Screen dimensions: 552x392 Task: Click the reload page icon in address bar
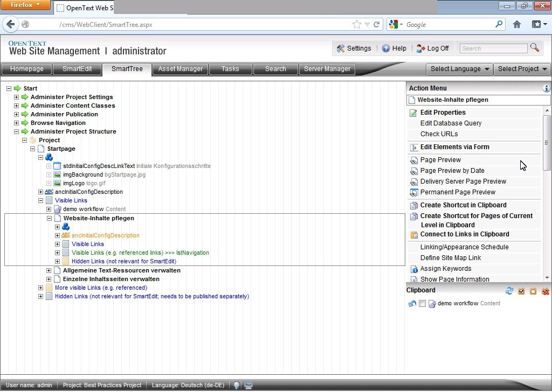click(376, 24)
